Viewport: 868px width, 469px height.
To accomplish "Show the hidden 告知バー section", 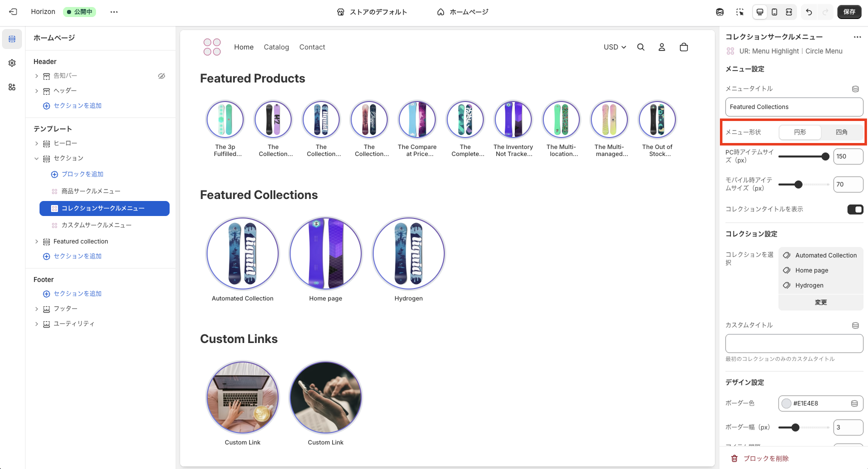I will 162,76.
